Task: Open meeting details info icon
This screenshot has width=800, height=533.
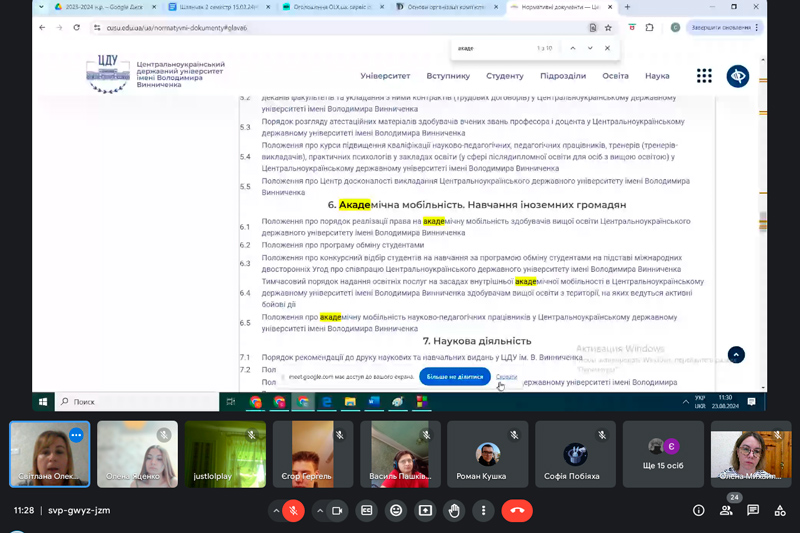Action: pyautogui.click(x=699, y=510)
